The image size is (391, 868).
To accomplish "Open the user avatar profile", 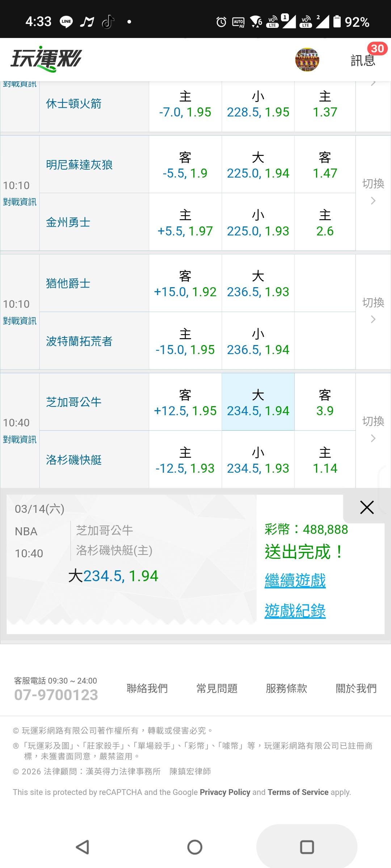I will pos(307,59).
